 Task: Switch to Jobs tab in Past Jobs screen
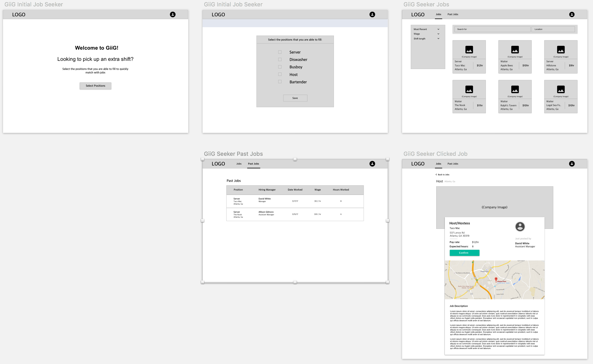point(239,164)
